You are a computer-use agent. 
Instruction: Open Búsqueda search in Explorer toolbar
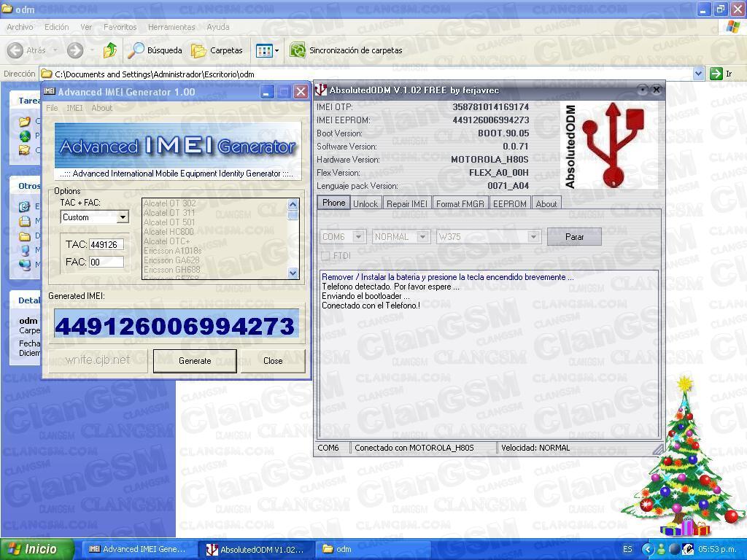tap(155, 50)
